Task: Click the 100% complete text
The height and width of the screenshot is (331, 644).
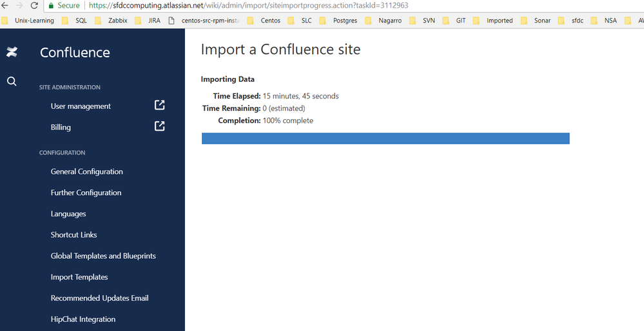Action: click(x=288, y=120)
